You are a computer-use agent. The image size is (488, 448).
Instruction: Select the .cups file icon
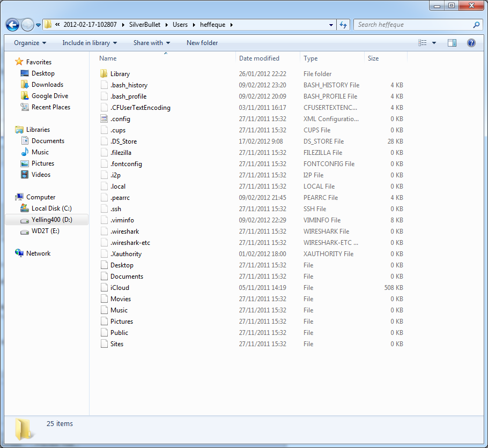point(104,130)
